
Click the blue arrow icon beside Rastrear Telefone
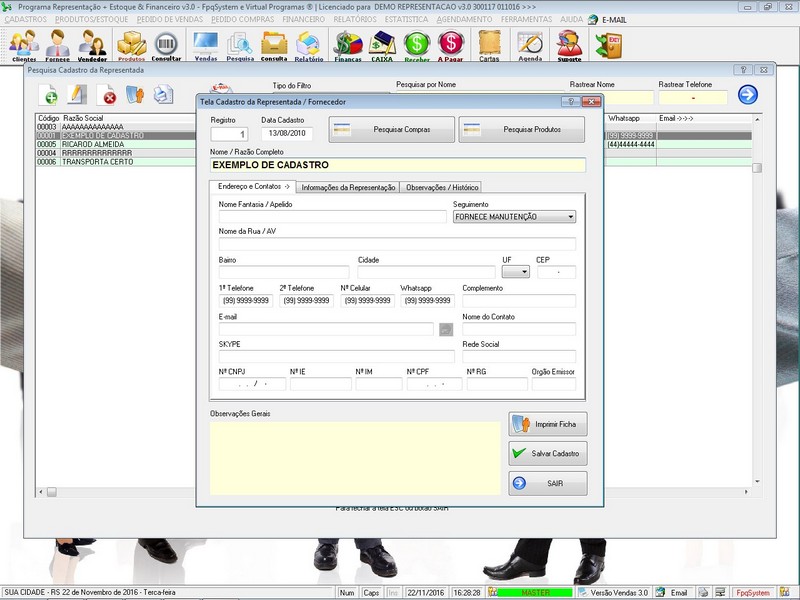point(747,94)
